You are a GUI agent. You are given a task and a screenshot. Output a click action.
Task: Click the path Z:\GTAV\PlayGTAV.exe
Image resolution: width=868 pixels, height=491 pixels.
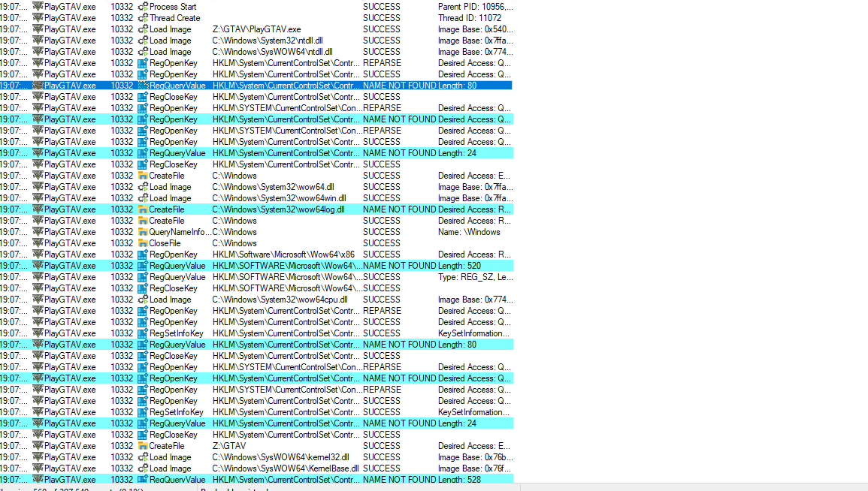click(x=257, y=29)
